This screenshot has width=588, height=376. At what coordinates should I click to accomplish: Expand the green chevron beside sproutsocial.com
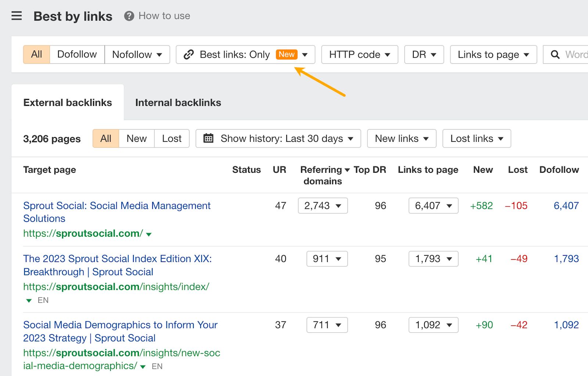point(148,234)
